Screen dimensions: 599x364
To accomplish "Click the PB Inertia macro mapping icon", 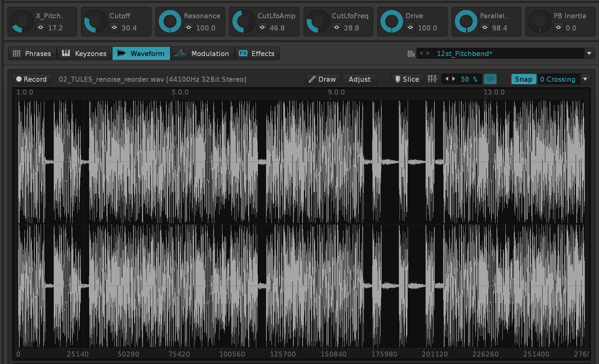I will [558, 28].
